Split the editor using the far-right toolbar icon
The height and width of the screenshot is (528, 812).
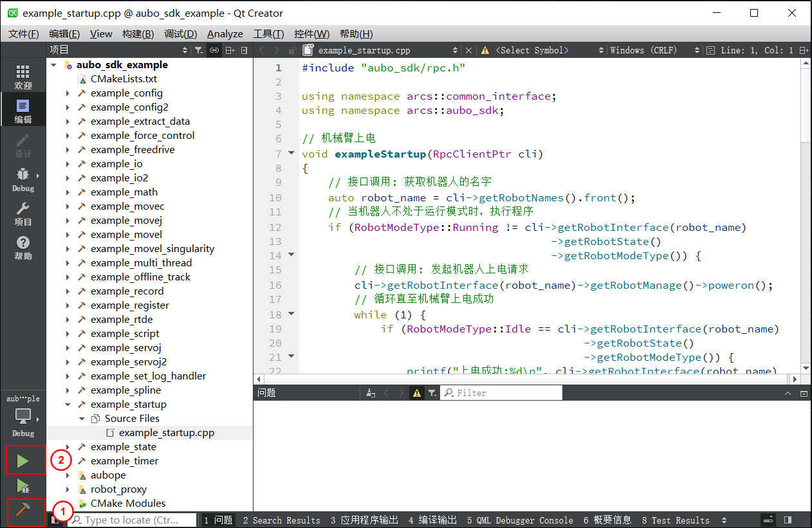tap(804, 50)
